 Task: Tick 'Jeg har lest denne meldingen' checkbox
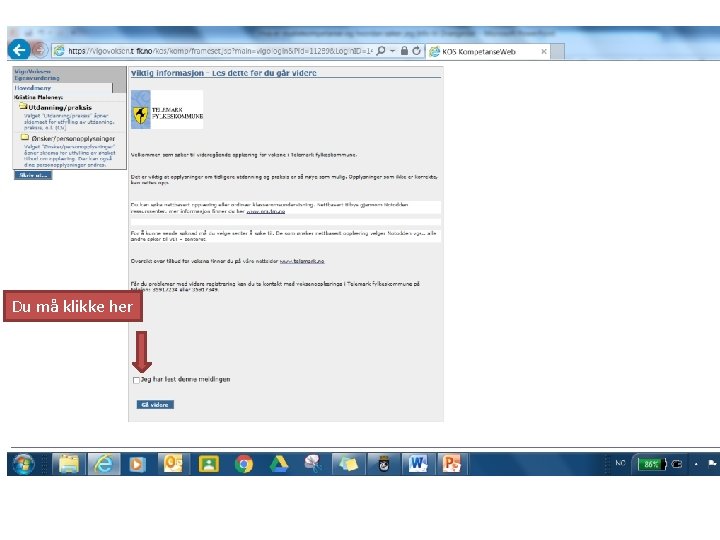pyautogui.click(x=136, y=380)
